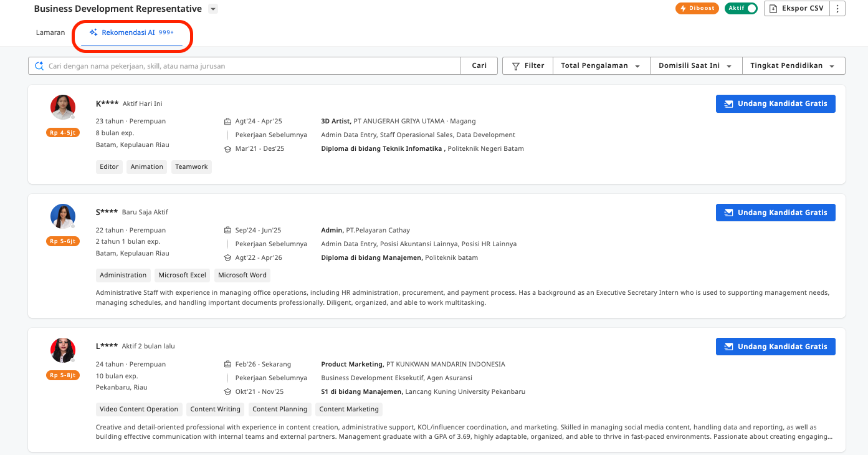Select the Rekomendasi AI tab
Image resolution: width=868 pixels, height=455 pixels.
[131, 33]
